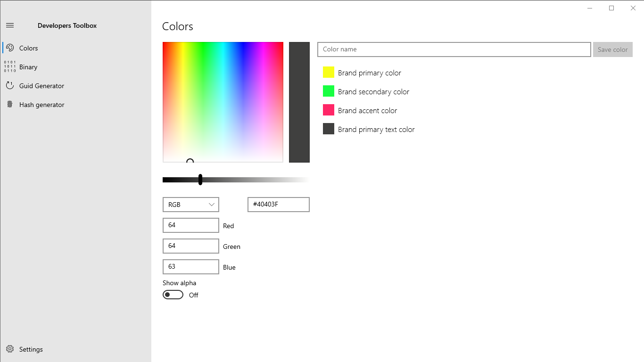The height and width of the screenshot is (362, 644).
Task: Click the hex value field #40403F
Action: [x=279, y=205]
